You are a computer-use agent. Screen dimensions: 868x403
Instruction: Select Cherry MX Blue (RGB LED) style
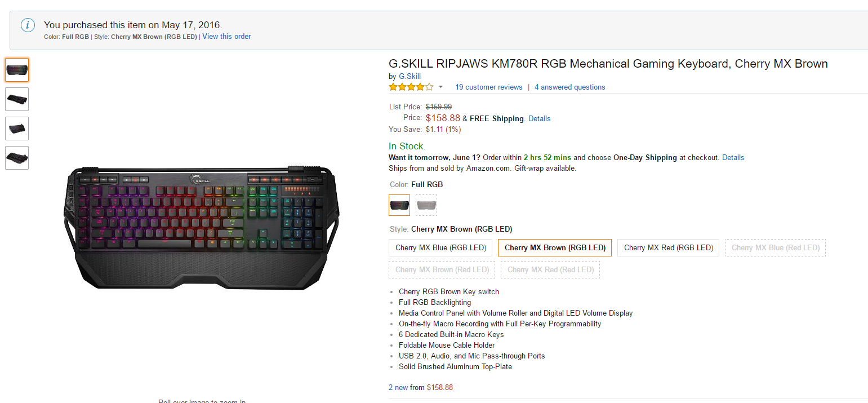tap(440, 248)
